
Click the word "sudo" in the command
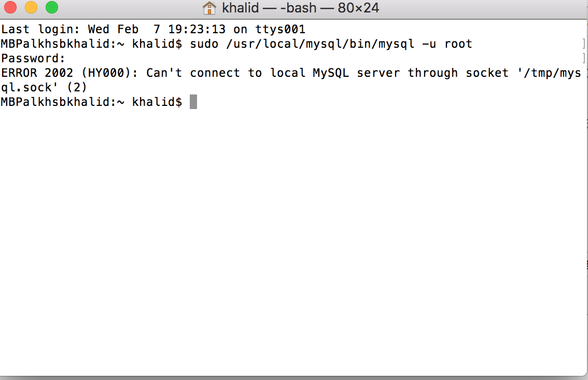pyautogui.click(x=204, y=44)
